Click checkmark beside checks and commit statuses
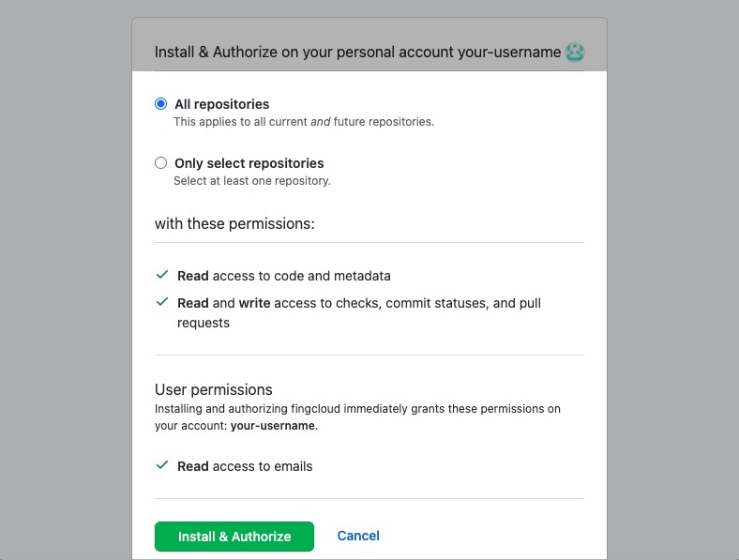Image resolution: width=739 pixels, height=560 pixels. click(162, 303)
